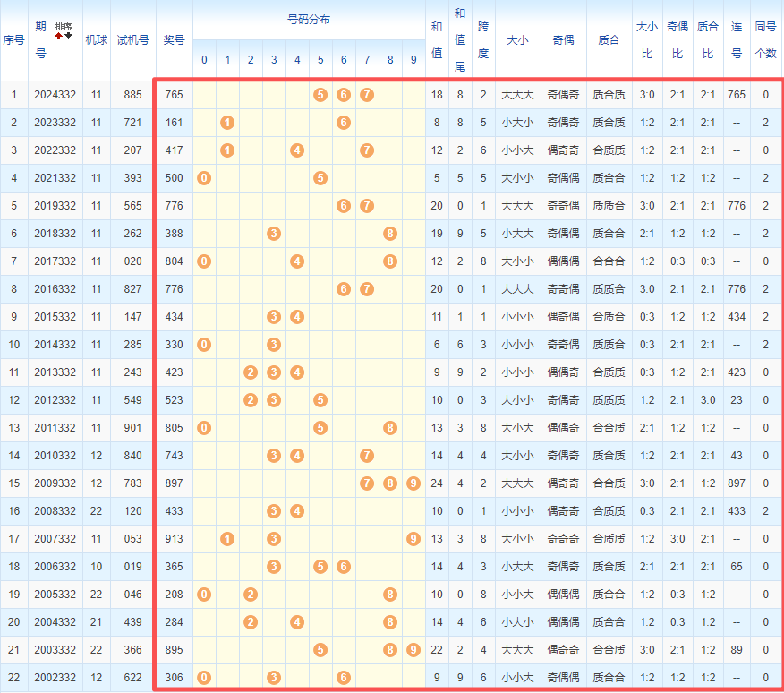Select ball 2 in row 2004332
Screen dimensions: 784x693
pos(251,622)
